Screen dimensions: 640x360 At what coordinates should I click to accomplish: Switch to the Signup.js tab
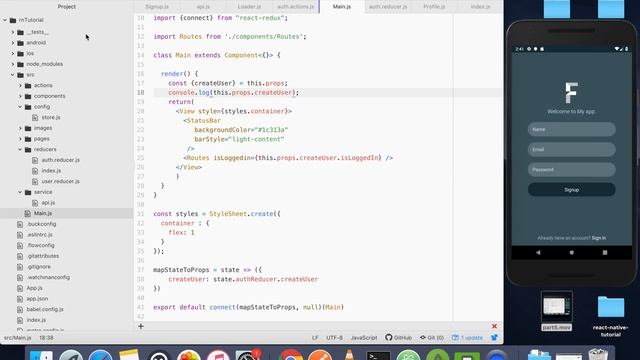point(157,7)
